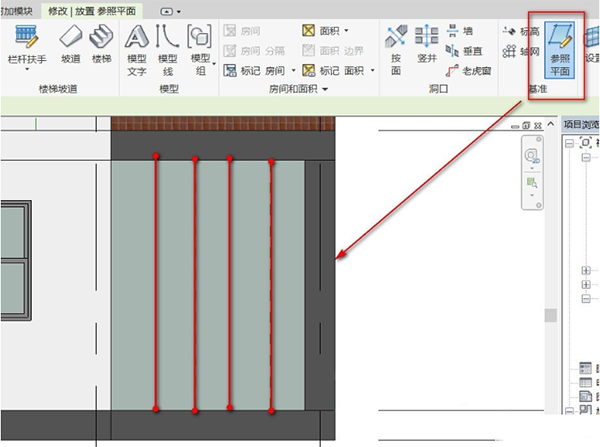Image resolution: width=600 pixels, height=447 pixels.
Task: Select the 垂直 vertical opening tool
Action: pos(464,51)
